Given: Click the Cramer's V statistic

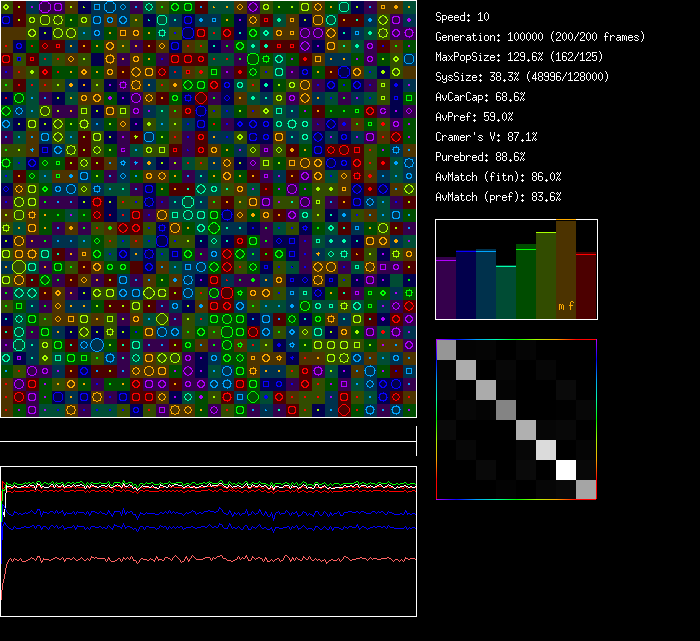Looking at the screenshot, I should coord(487,137).
